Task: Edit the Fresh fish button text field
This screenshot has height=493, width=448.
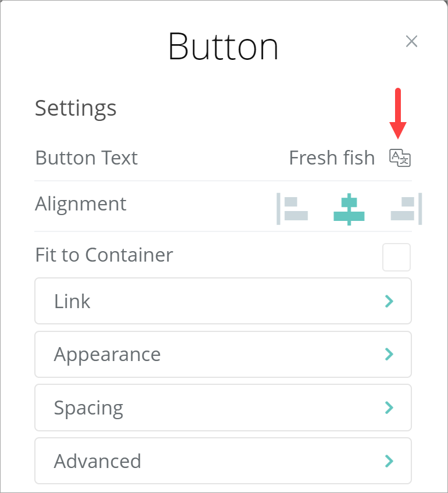Action: 332,158
